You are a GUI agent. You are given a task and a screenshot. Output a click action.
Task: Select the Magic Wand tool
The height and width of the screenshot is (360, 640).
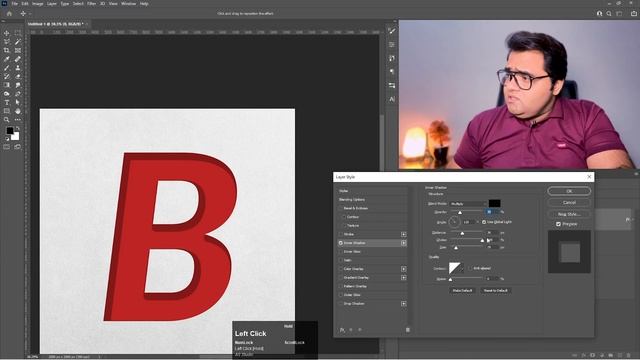click(x=18, y=42)
